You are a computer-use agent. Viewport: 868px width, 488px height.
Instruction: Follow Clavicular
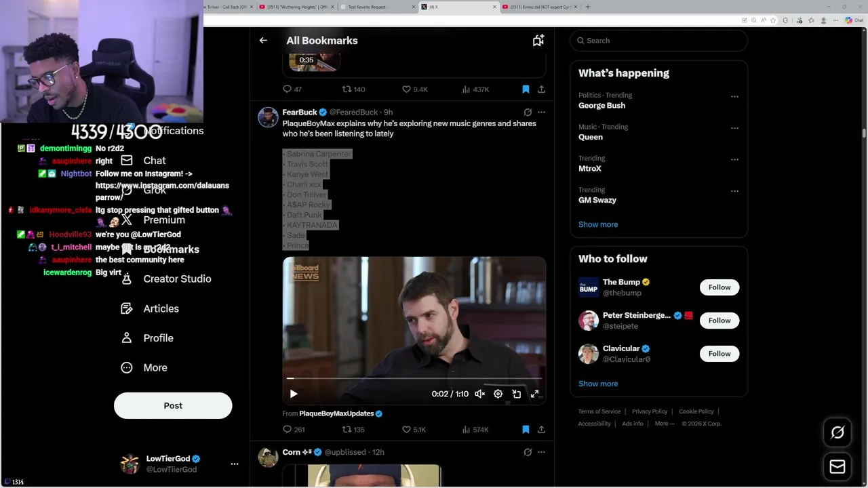pos(719,354)
